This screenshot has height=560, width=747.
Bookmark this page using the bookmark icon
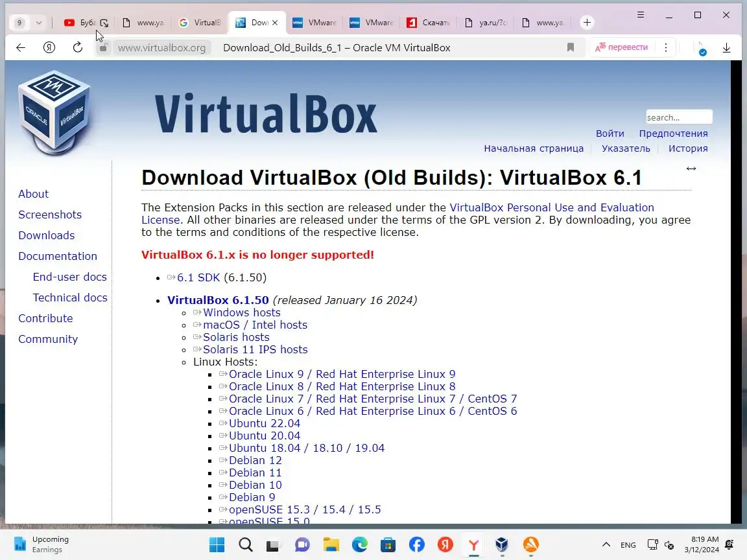point(570,47)
